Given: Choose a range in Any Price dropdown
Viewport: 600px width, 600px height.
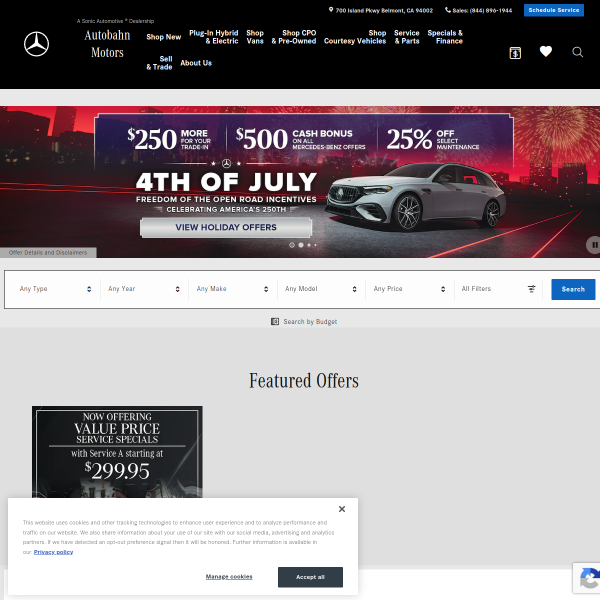Looking at the screenshot, I should click(409, 289).
